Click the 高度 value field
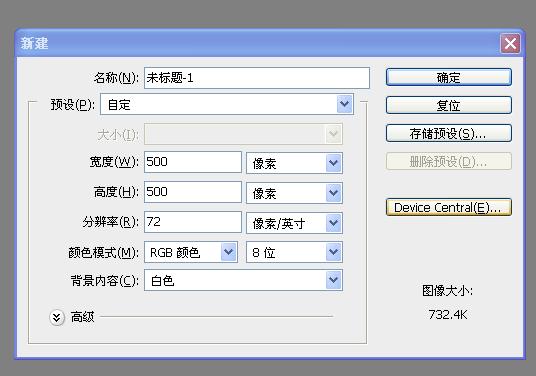The width and height of the screenshot is (536, 376). 193,192
